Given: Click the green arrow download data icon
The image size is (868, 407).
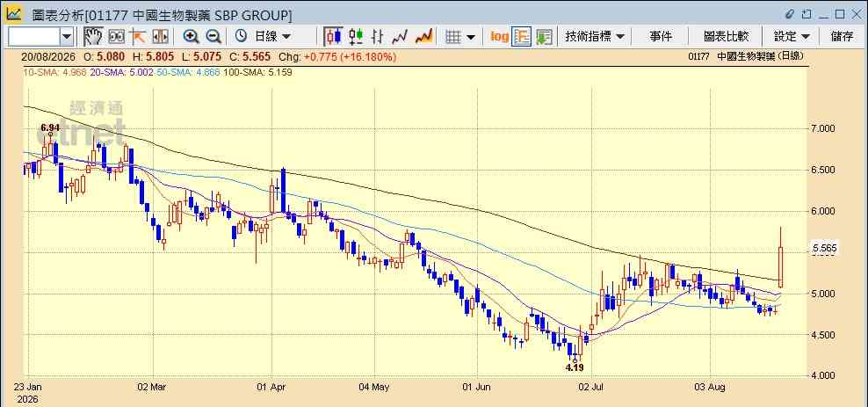Looking at the screenshot, I should [544, 37].
